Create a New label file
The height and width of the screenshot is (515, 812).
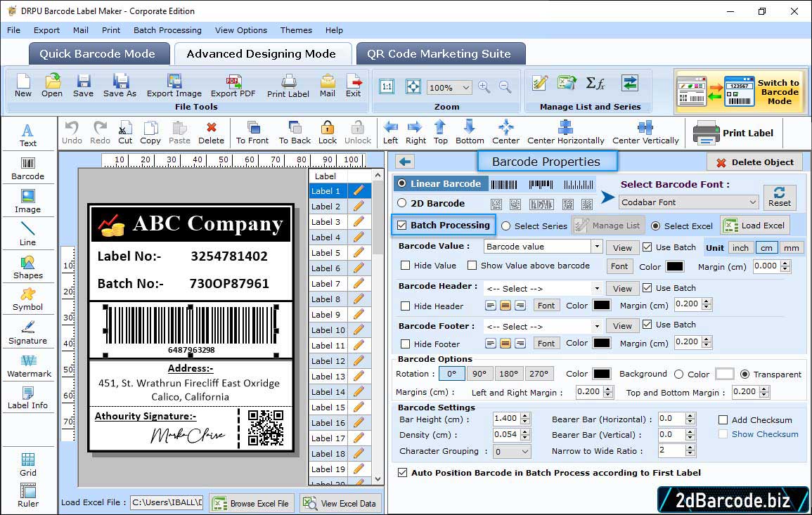click(x=23, y=86)
